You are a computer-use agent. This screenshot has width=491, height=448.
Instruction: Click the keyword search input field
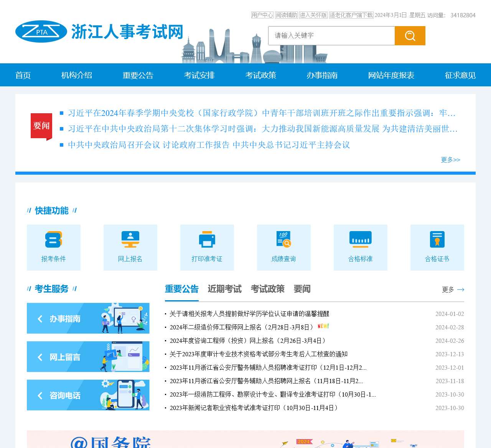331,36
